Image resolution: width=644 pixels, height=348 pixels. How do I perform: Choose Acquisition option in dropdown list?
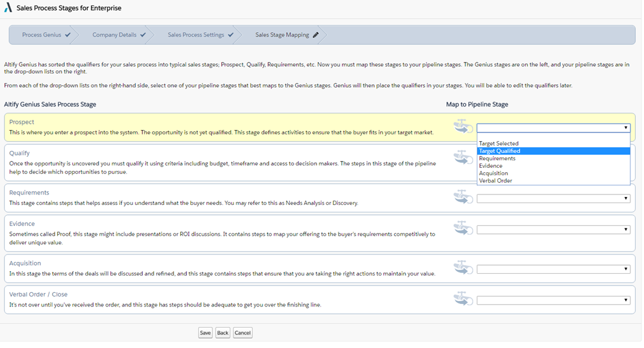(553, 173)
